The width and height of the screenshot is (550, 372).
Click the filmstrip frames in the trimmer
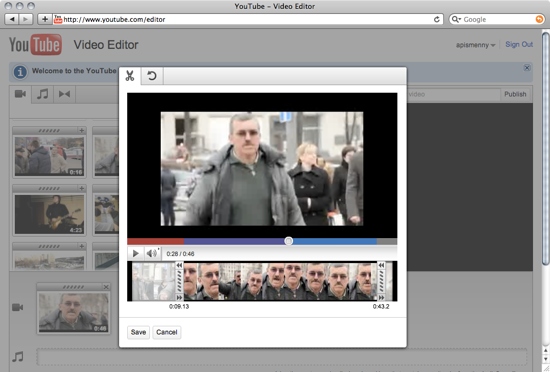tap(280, 281)
